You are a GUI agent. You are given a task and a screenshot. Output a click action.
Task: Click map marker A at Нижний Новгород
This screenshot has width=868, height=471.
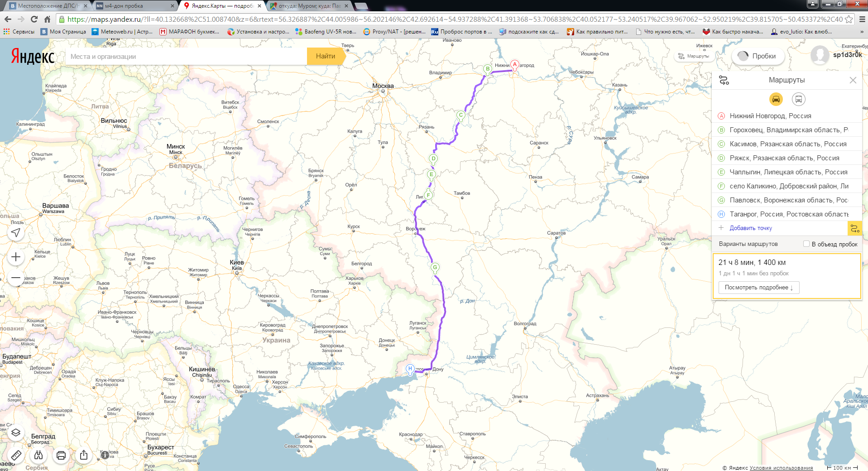point(514,65)
